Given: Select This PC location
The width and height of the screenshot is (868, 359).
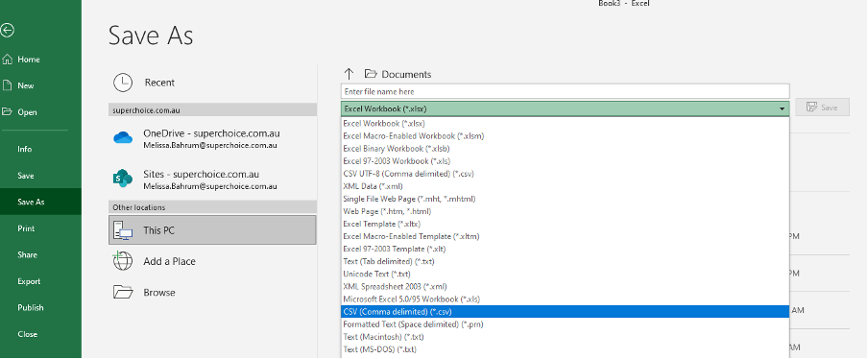Looking at the screenshot, I should click(212, 230).
